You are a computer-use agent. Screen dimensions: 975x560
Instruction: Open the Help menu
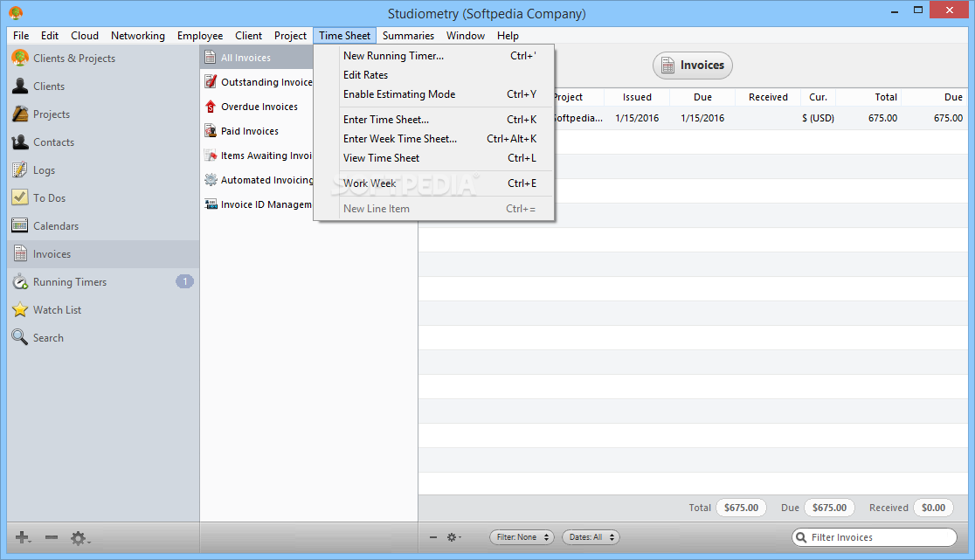508,36
